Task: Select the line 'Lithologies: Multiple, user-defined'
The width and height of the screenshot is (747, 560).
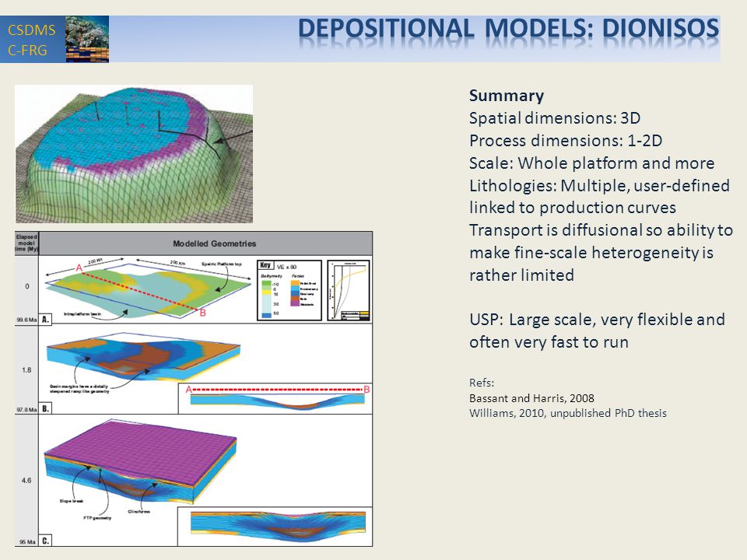Action: click(x=599, y=185)
